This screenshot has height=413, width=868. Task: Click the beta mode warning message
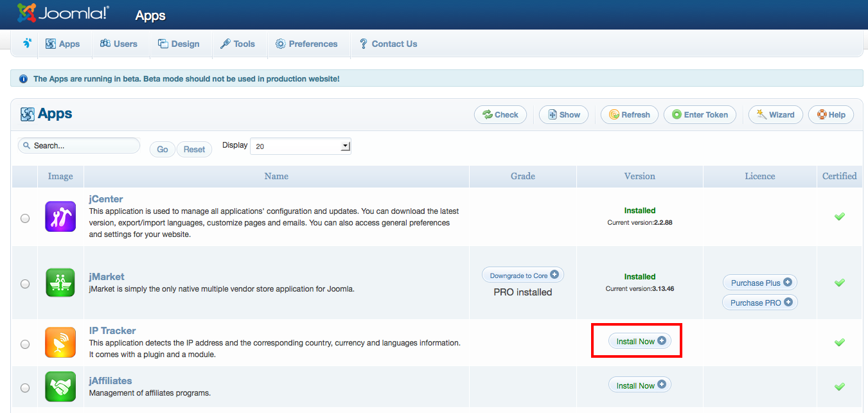click(x=186, y=79)
